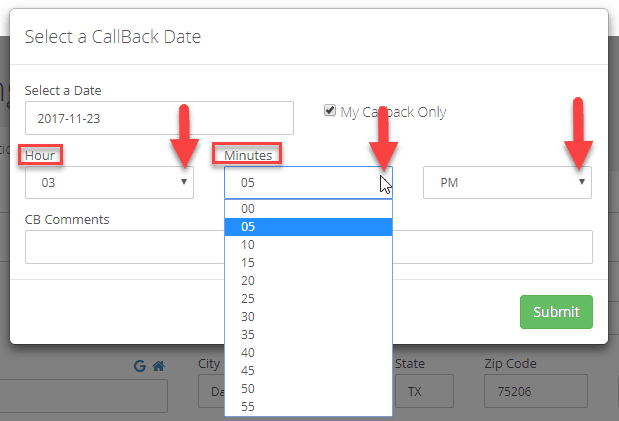619x421 pixels.
Task: Select 00 in the minutes list
Action: pyautogui.click(x=308, y=209)
